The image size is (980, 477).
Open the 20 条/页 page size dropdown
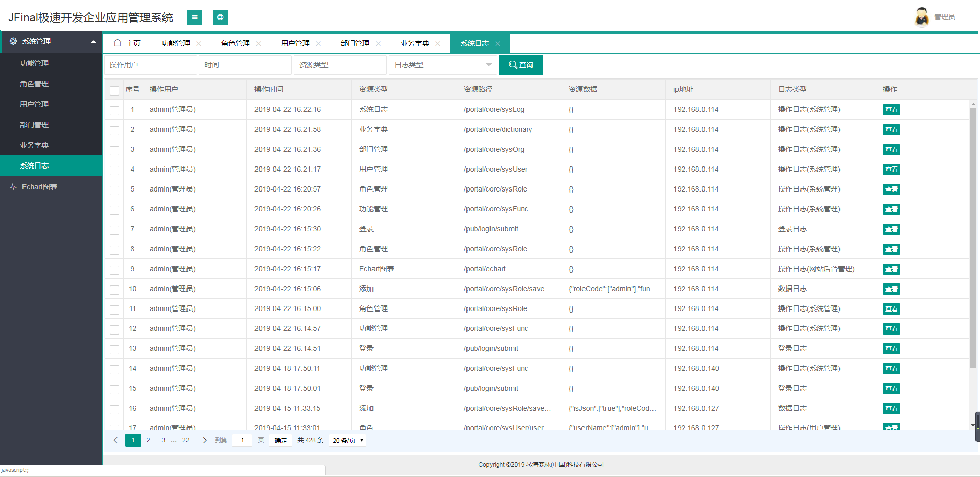click(347, 440)
